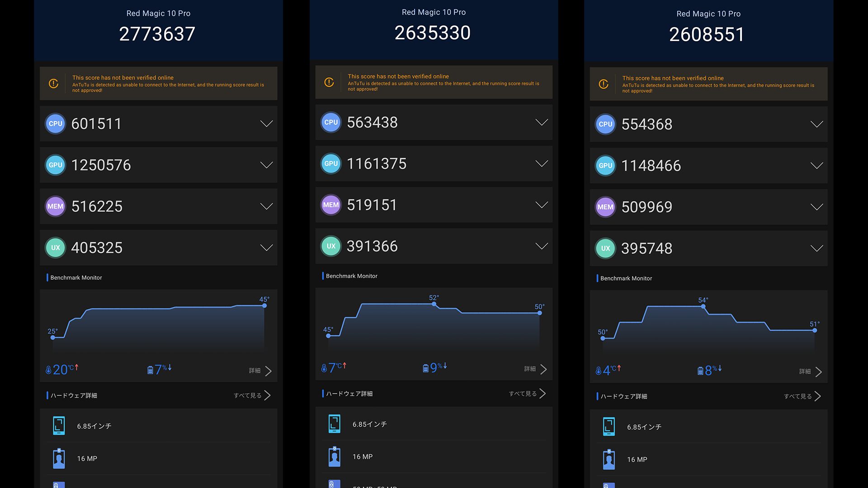Click battery icon beside 9% reading
This screenshot has width=868, height=488.
(x=425, y=369)
